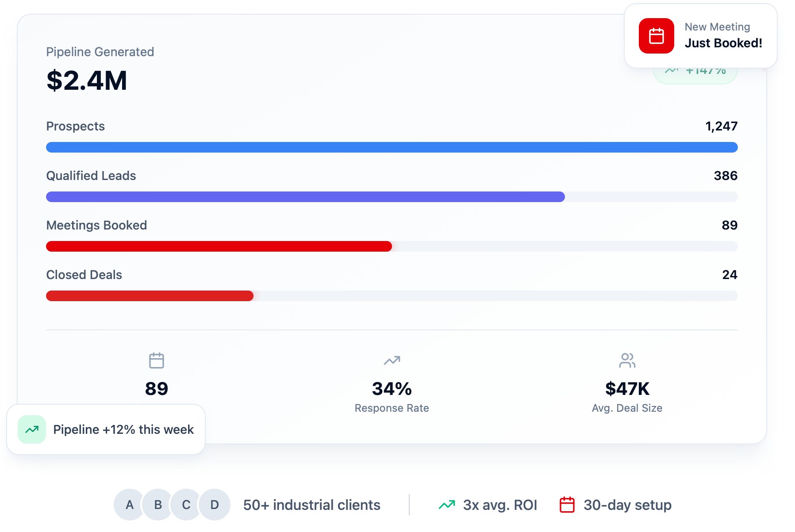Image resolution: width=795 pixels, height=532 pixels.
Task: Click the people icon above Avg. Deal Size
Action: (627, 360)
